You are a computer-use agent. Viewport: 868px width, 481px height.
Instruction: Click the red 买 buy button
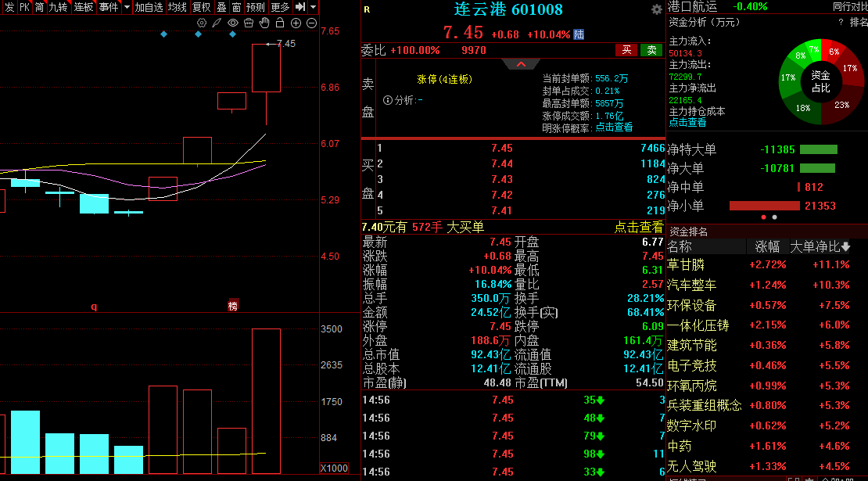pos(626,50)
